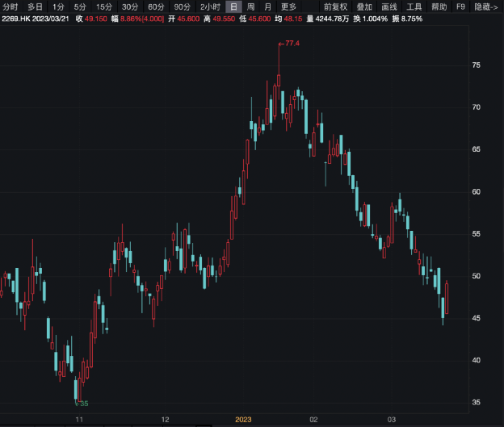Click the closing price 49.150 value

pos(96,19)
